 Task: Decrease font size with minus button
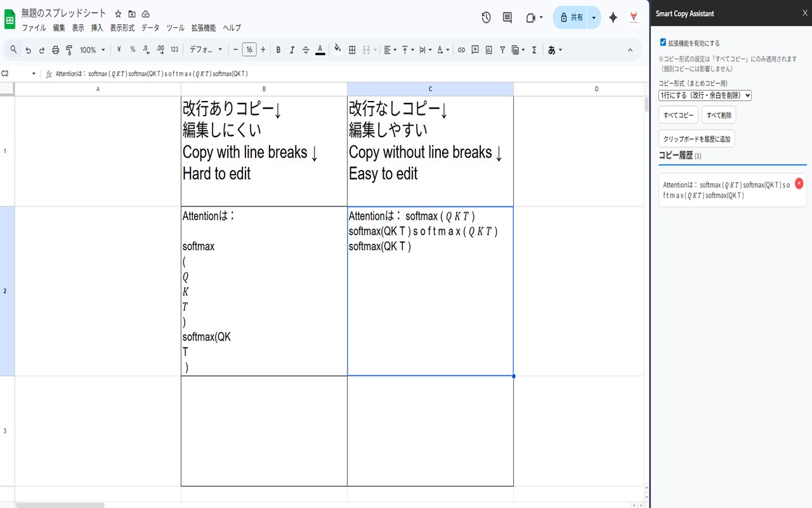point(235,50)
